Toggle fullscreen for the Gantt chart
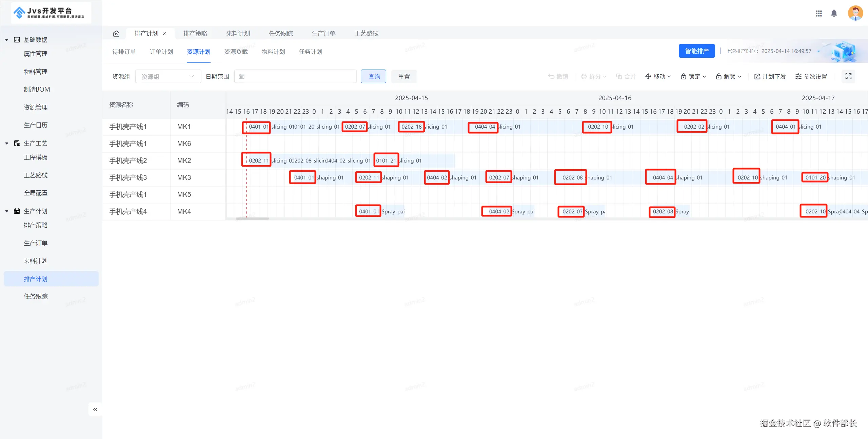This screenshot has width=868, height=439. (x=848, y=76)
